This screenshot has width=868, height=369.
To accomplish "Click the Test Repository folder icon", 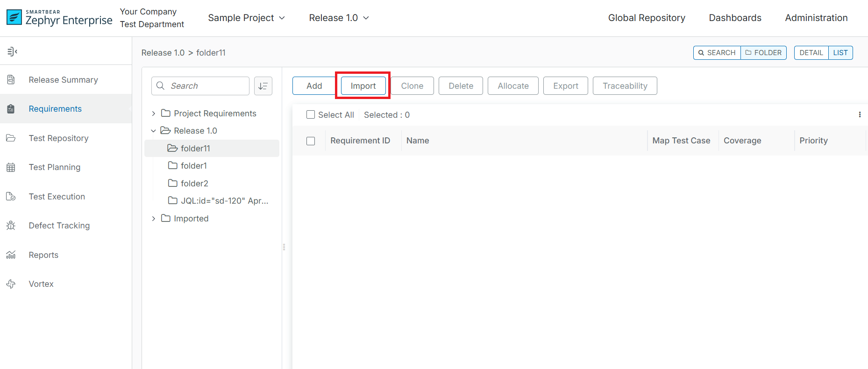I will point(11,138).
